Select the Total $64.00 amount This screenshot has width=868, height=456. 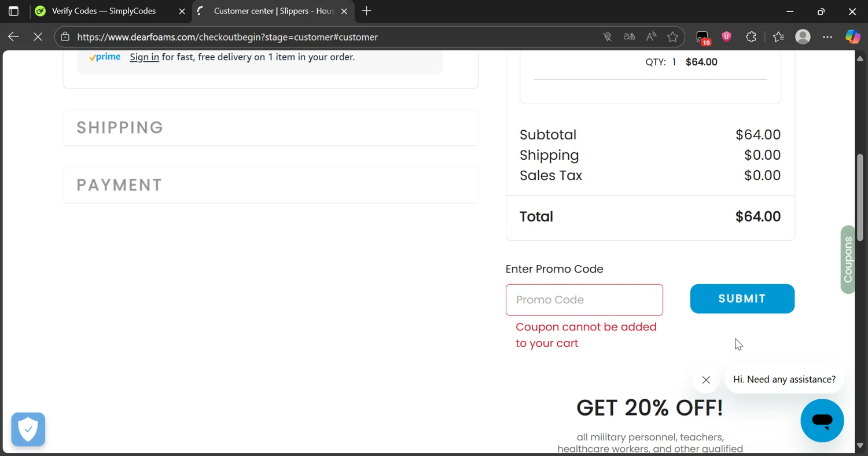tap(758, 216)
